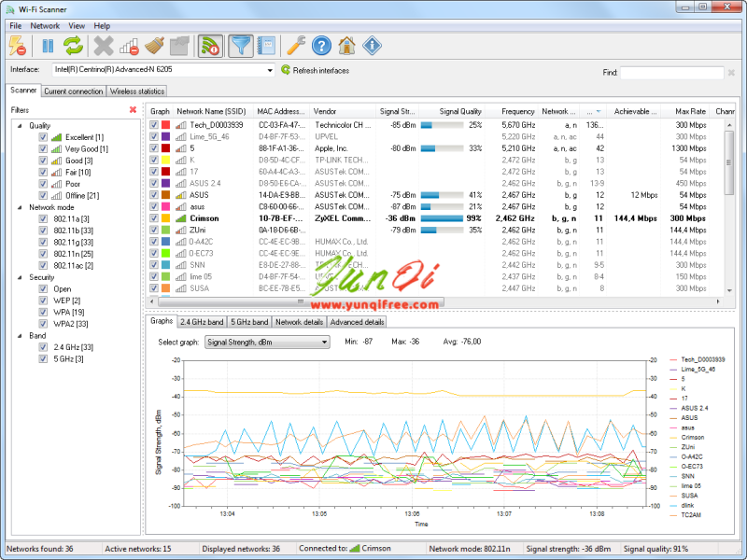Click the home page icon
Screen dimensions: 747x560
345,45
